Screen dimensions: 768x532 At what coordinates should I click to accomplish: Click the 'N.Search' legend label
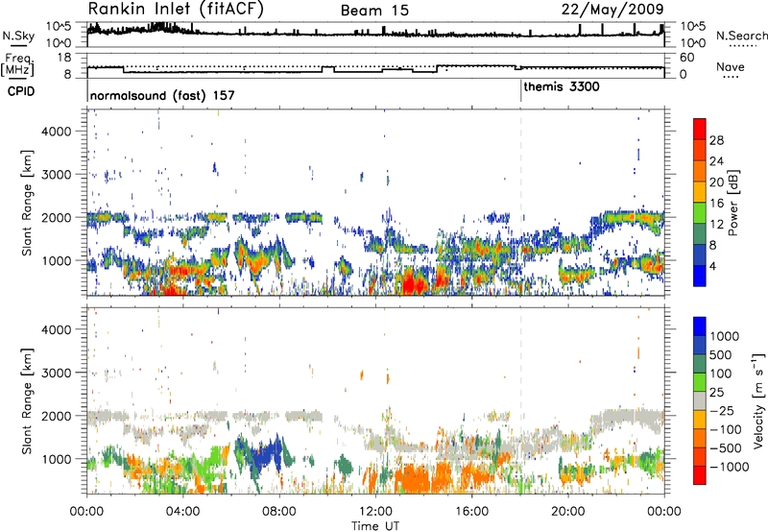pyautogui.click(x=741, y=36)
